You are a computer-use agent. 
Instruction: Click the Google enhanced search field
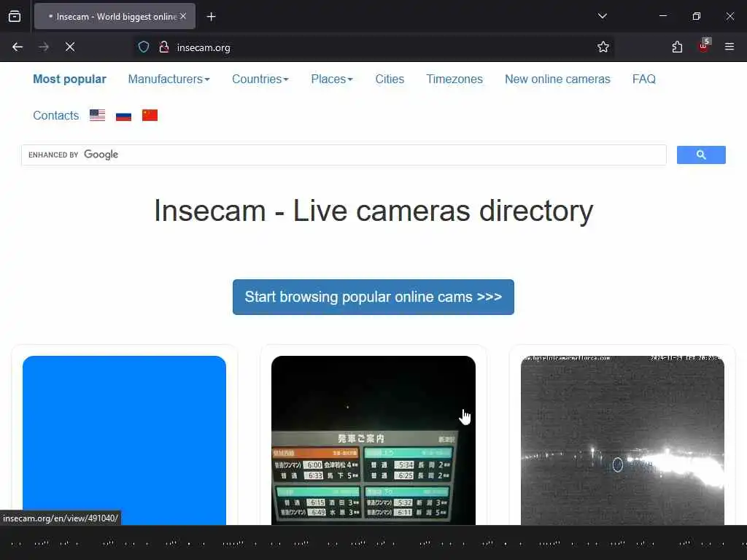click(x=344, y=155)
